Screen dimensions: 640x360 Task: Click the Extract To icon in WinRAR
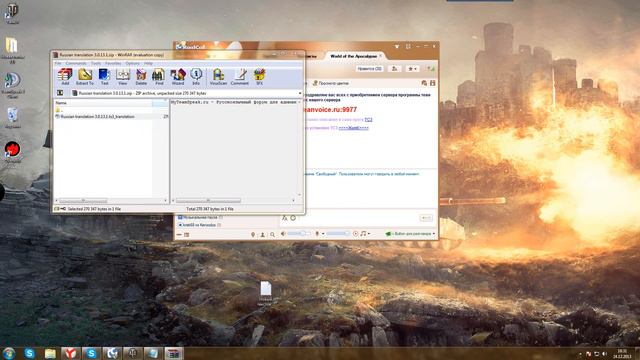click(x=85, y=77)
